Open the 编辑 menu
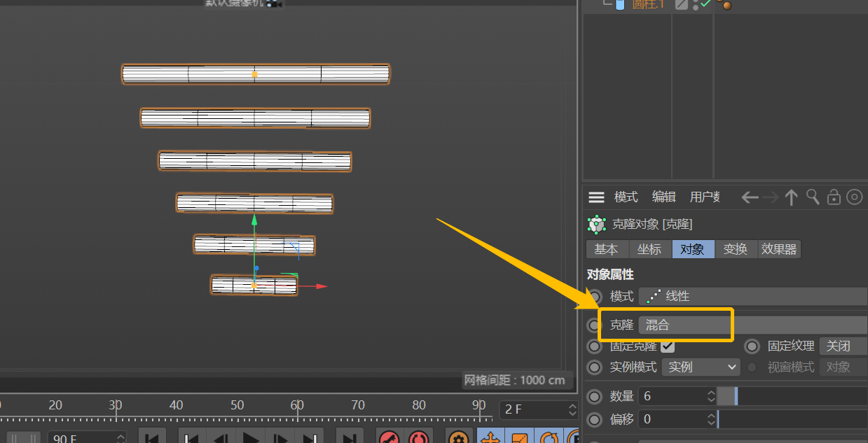Screen dimensions: 868x443 (x=663, y=197)
